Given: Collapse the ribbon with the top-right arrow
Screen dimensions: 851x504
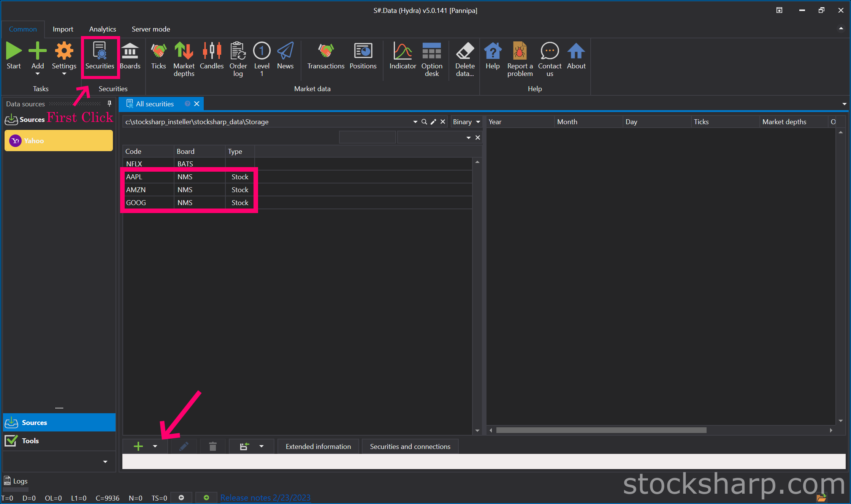Looking at the screenshot, I should point(841,29).
